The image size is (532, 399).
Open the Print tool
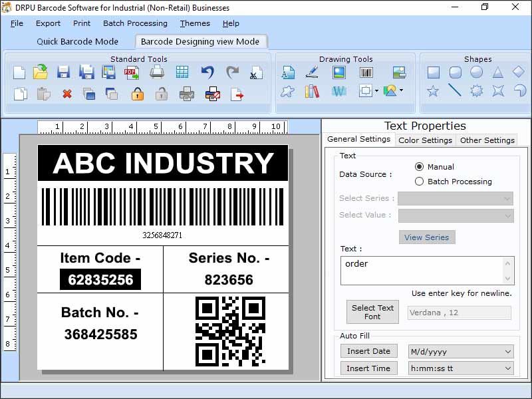click(157, 72)
